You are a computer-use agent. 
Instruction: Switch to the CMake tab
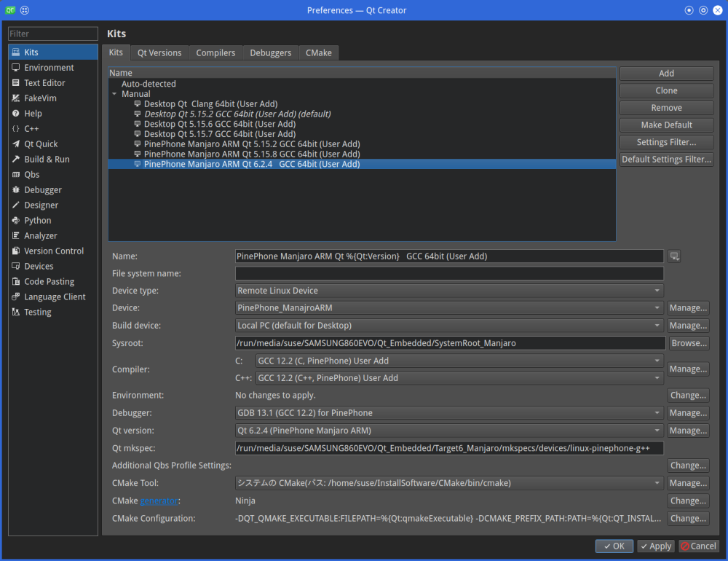[x=319, y=53]
